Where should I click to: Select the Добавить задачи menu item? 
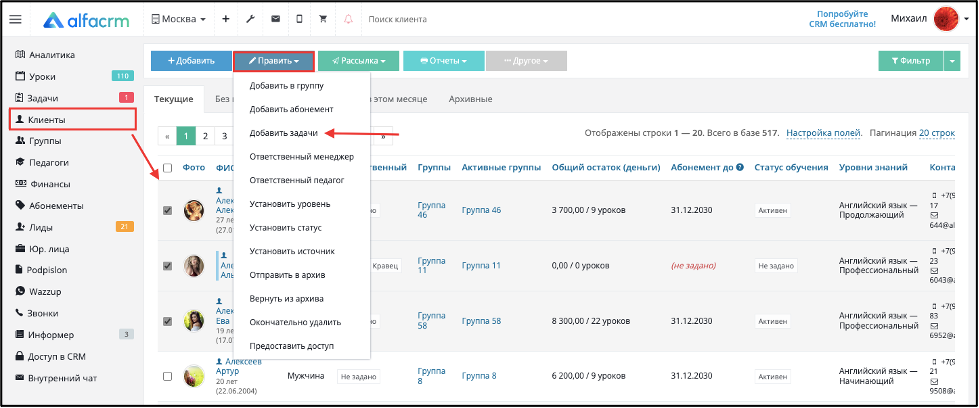pyautogui.click(x=283, y=133)
